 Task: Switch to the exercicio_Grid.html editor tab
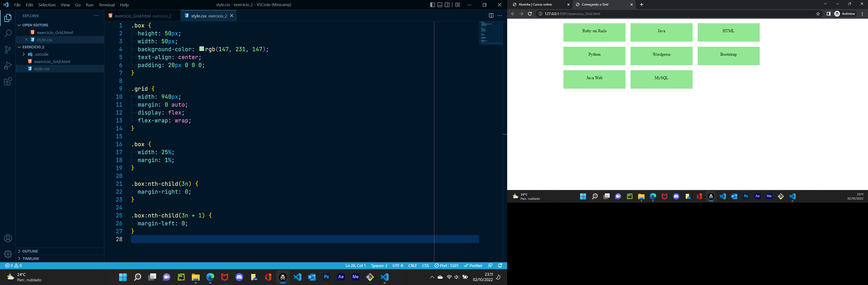tap(143, 16)
